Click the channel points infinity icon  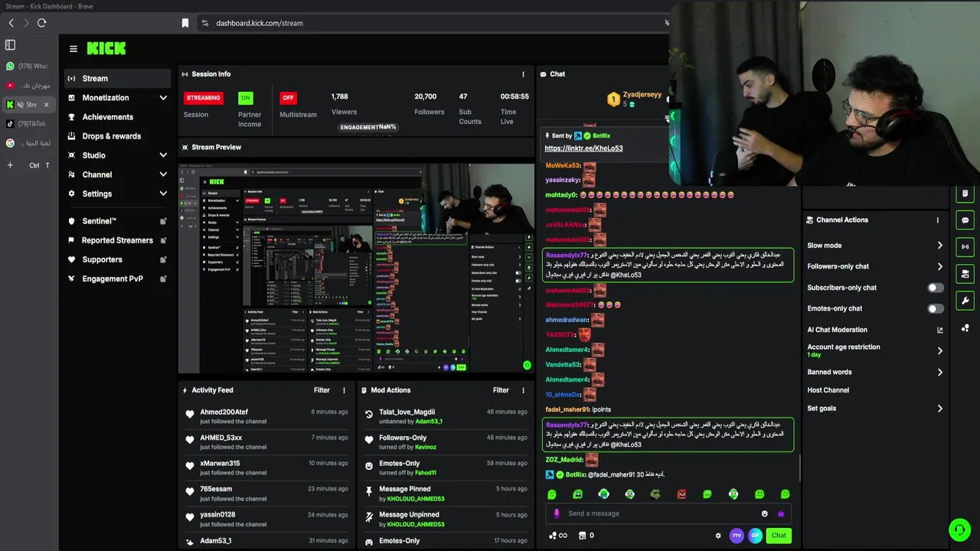click(x=558, y=536)
